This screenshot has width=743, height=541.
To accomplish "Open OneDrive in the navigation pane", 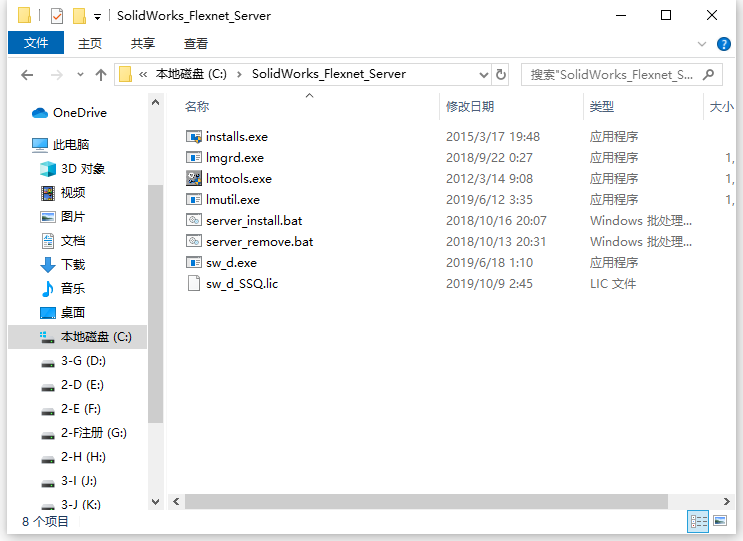I will (x=69, y=113).
